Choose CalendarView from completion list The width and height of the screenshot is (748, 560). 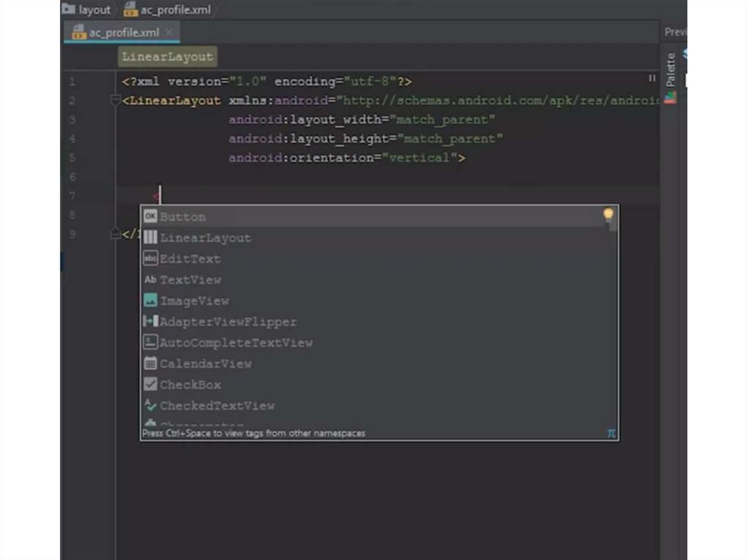[x=205, y=364]
